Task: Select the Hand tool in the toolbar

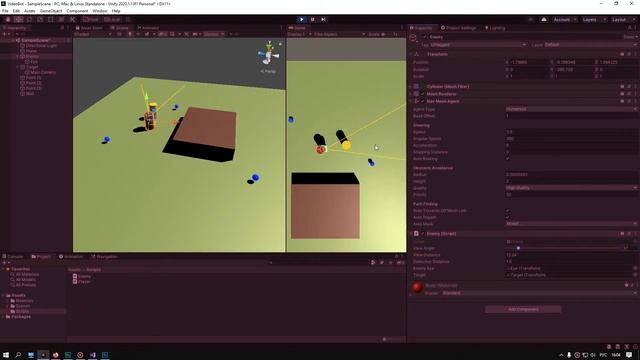Action: [x=8, y=20]
